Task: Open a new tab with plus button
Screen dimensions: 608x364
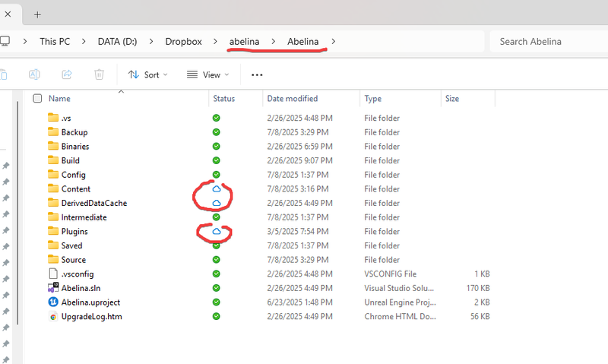Action: 37,14
